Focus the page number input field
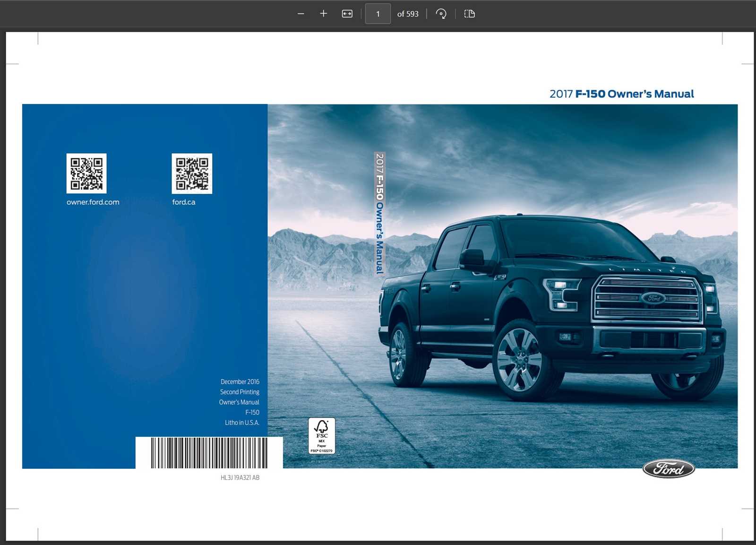 [x=378, y=14]
